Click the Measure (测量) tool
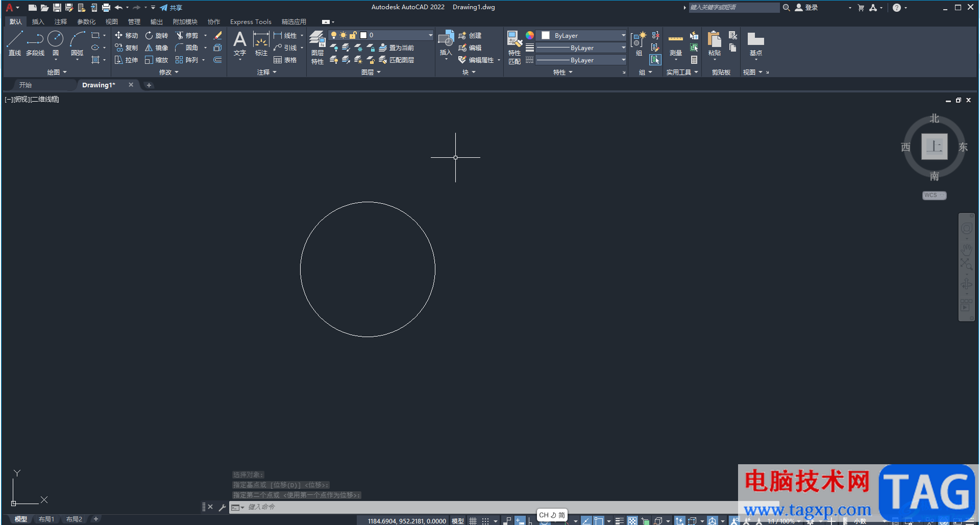This screenshot has width=980, height=525. point(676,44)
